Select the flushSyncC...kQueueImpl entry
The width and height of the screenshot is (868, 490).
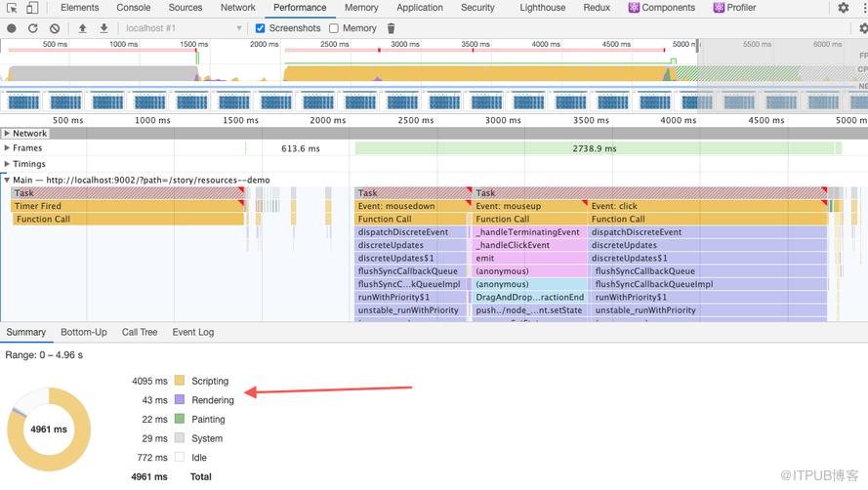point(412,284)
